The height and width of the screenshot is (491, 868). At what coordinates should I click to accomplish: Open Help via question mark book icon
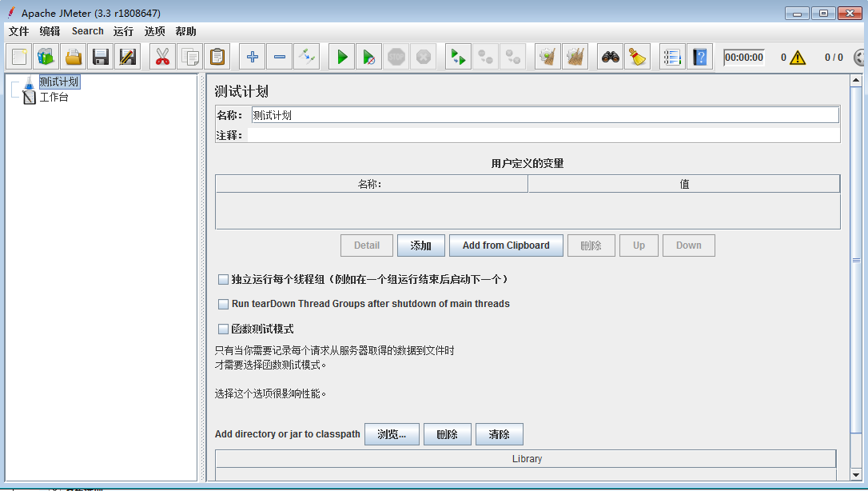(x=699, y=57)
